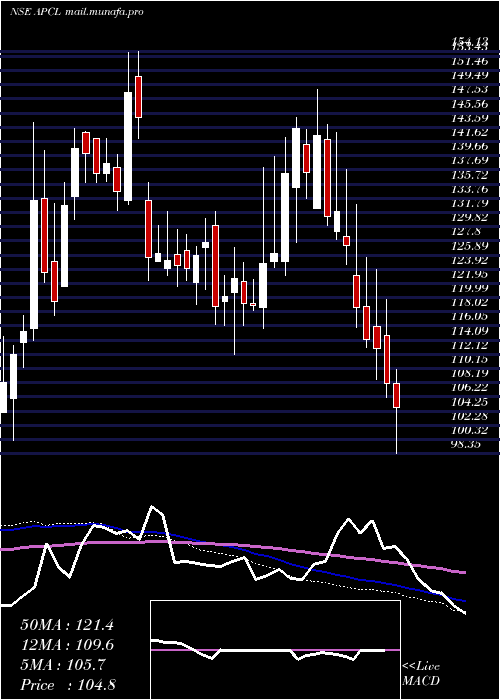Select the 123.92 price level label
Image resolution: width=500 pixels, height=700 pixels.
coord(470,260)
